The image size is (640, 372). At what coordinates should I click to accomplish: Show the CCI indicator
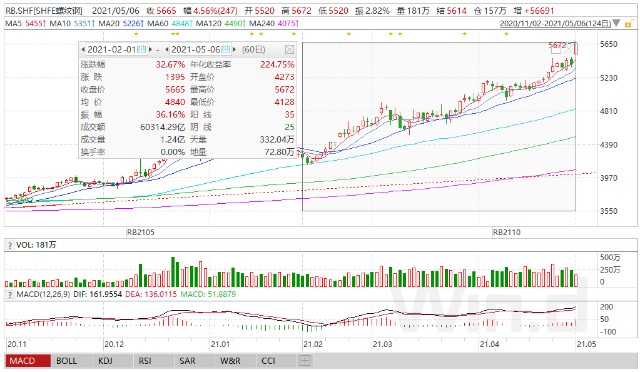268,361
